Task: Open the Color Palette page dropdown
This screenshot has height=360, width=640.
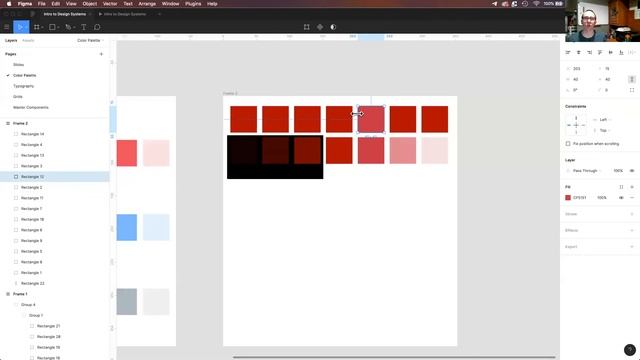Action: [x=91, y=40]
